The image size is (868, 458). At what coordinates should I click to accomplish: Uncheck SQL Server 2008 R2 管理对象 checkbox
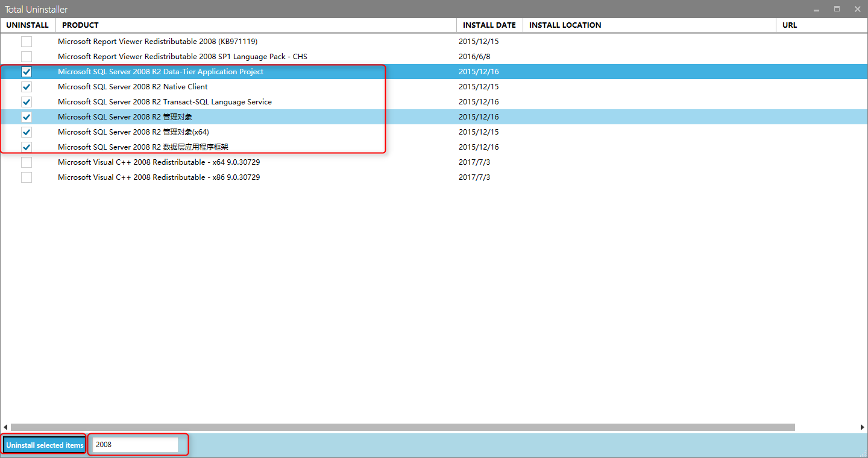[x=27, y=117]
